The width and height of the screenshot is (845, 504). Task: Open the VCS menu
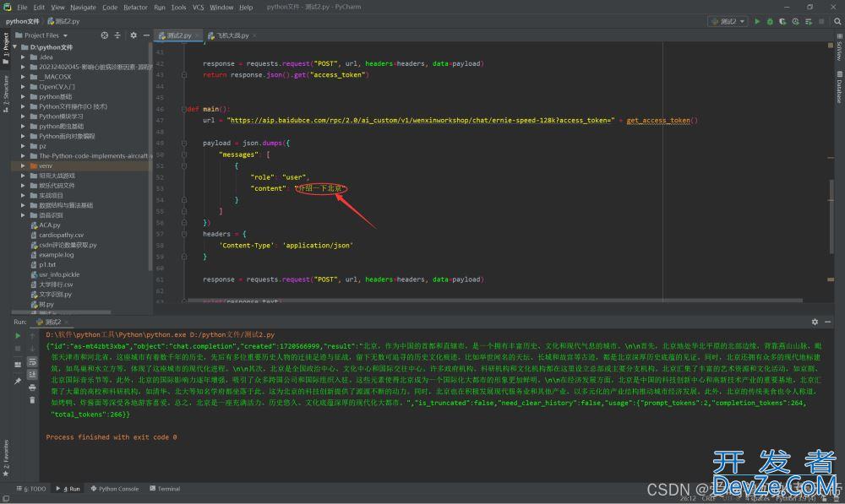click(199, 7)
